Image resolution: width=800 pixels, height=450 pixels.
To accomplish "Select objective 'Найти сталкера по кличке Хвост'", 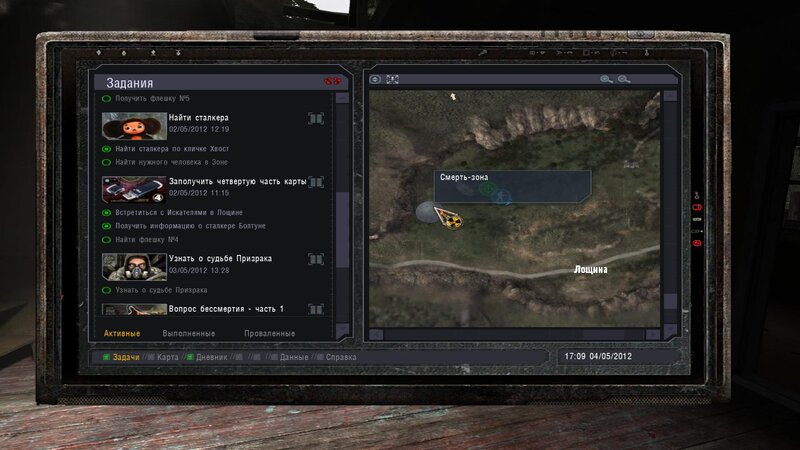I will (x=171, y=148).
